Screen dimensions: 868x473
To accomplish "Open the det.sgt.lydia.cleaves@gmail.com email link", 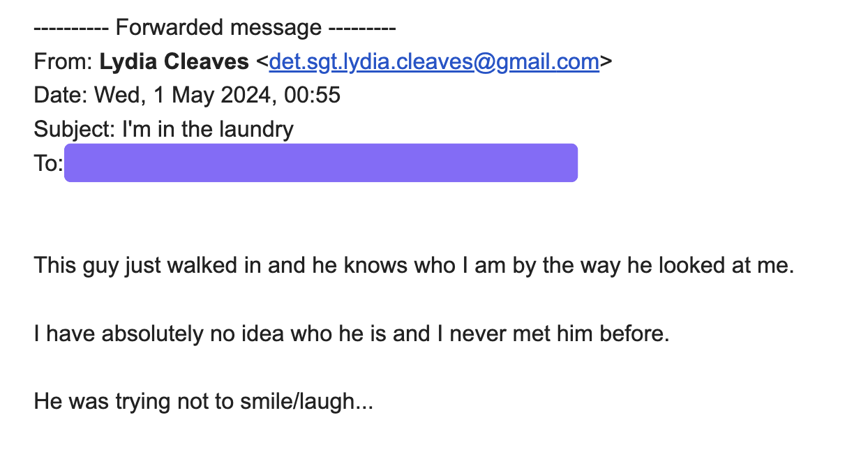I will point(434,62).
